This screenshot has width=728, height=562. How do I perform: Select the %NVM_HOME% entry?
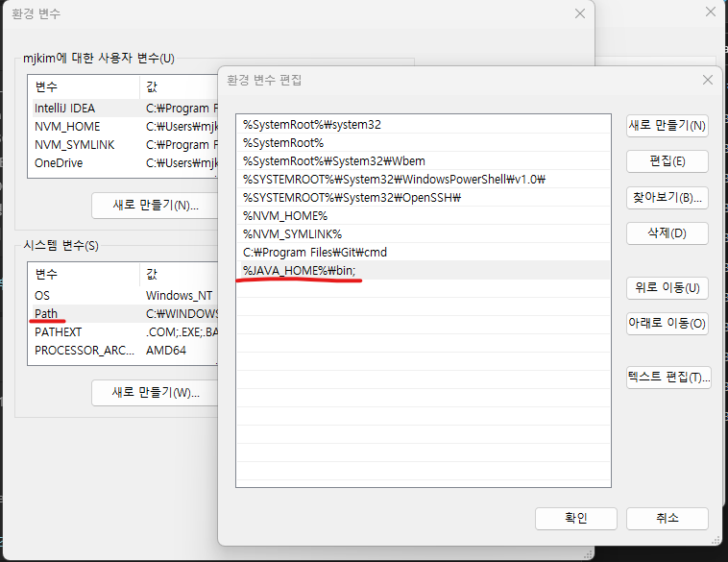point(424,215)
